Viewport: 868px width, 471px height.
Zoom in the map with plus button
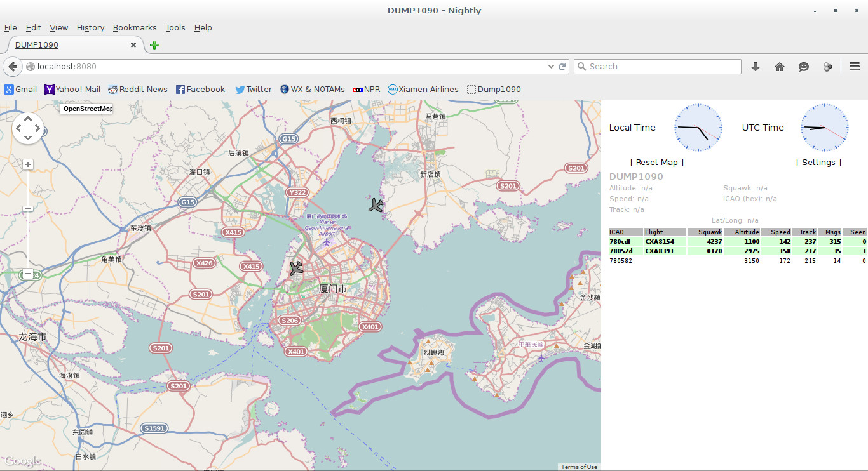click(28, 164)
